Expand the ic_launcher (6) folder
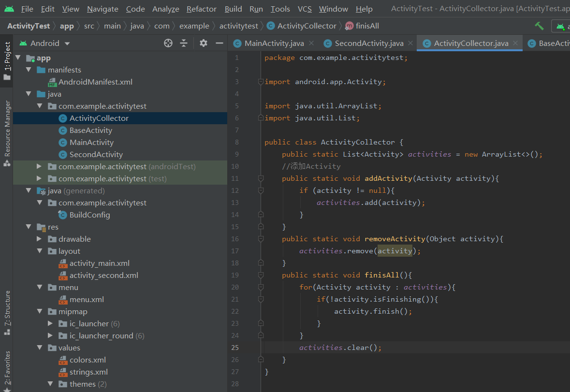 coord(50,323)
